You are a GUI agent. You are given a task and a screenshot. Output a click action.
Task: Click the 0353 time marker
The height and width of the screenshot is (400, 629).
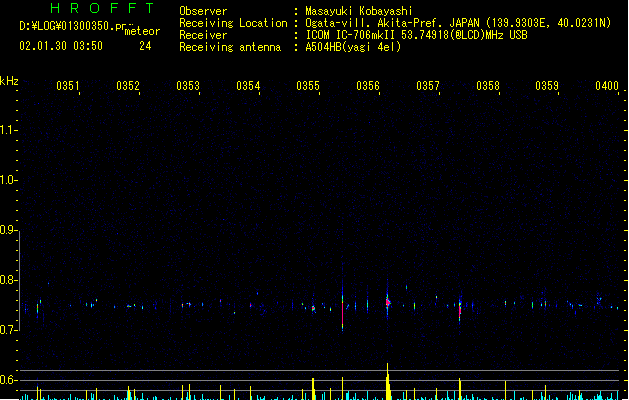pyautogui.click(x=188, y=86)
